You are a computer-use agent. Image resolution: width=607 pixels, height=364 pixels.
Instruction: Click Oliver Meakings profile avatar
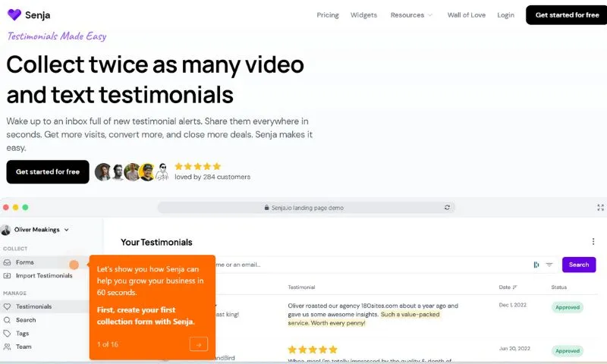[6, 230]
